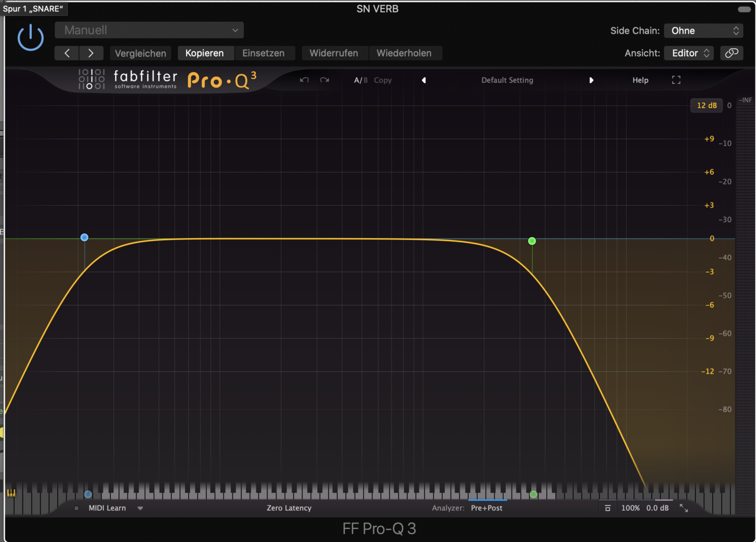Click the link chain icon button
Viewport: 756px width, 542px height.
tap(731, 53)
